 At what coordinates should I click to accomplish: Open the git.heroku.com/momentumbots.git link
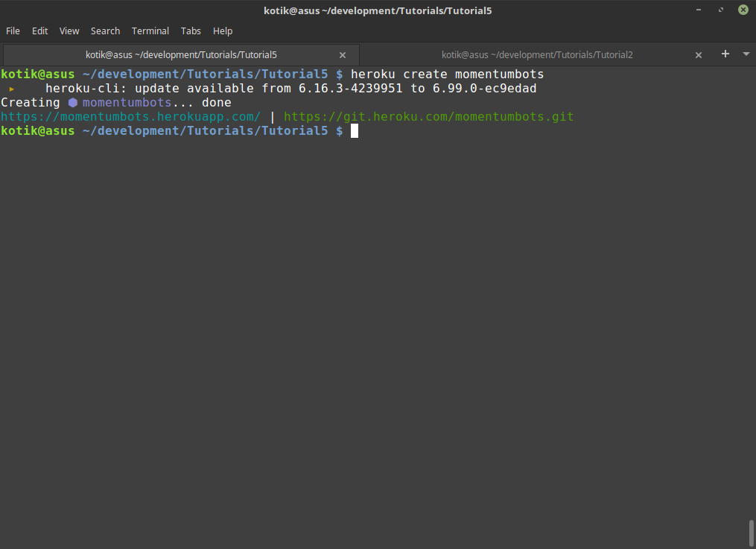pos(428,117)
